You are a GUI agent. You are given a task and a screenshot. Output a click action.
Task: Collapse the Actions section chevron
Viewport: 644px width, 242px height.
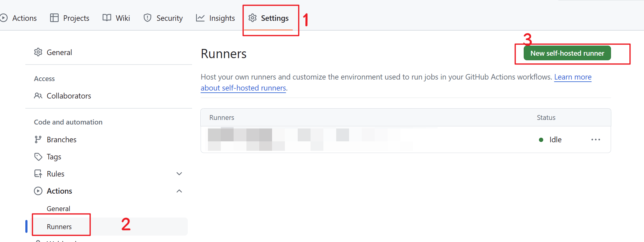point(179,191)
